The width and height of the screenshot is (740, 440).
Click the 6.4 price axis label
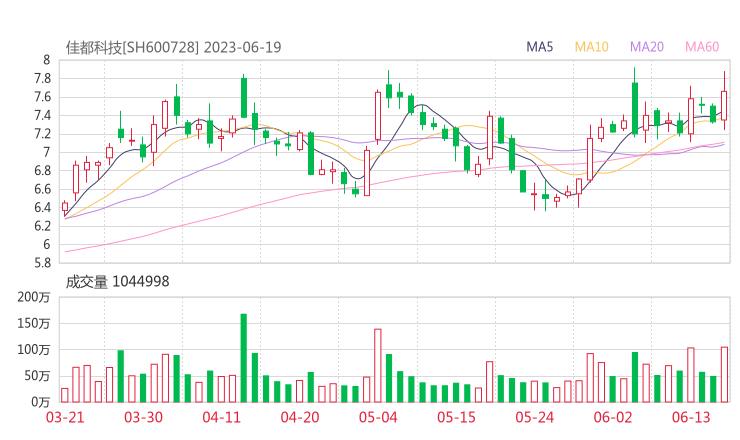click(x=42, y=207)
